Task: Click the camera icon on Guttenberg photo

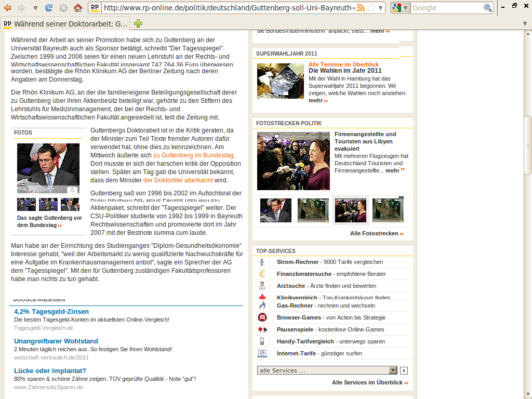Action: click(72, 190)
